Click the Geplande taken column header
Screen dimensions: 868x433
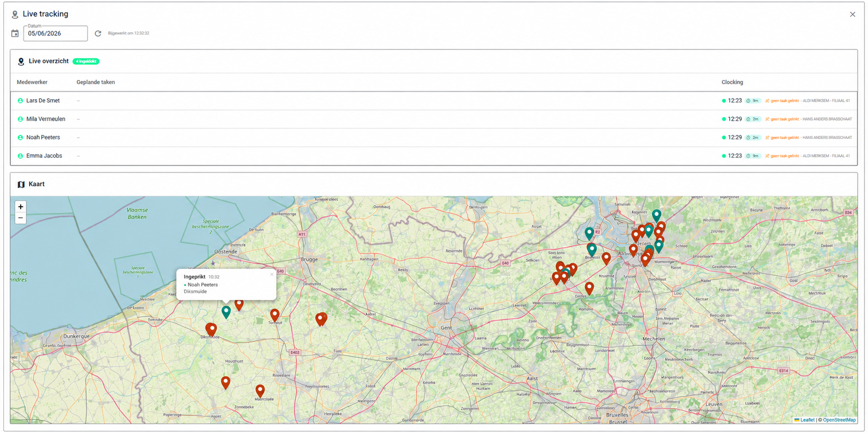(x=95, y=82)
